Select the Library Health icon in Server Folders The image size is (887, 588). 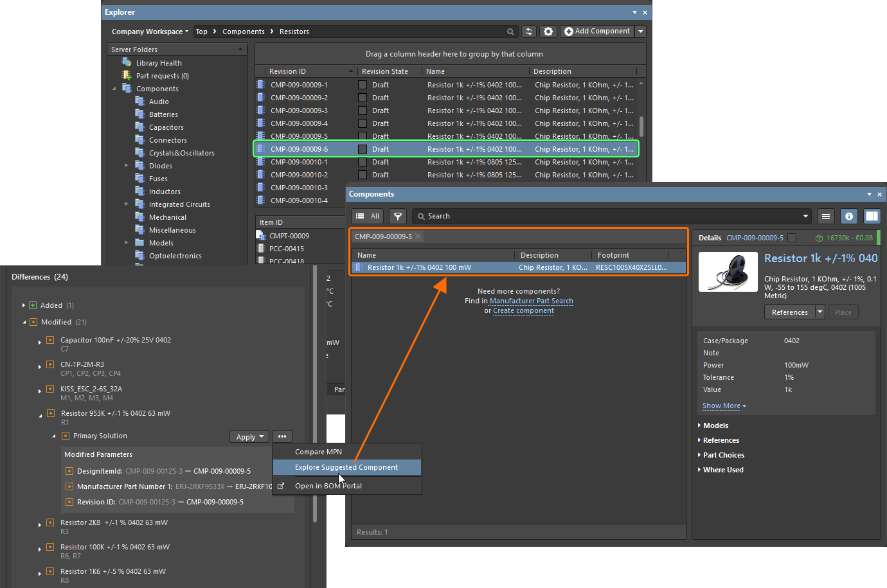click(126, 62)
